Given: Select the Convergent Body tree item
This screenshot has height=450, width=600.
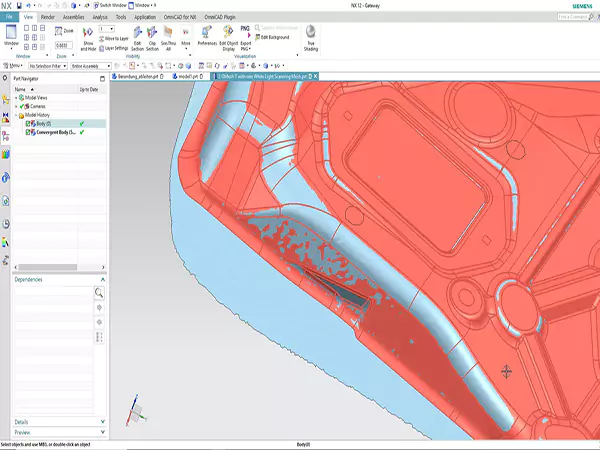Looking at the screenshot, I should tap(56, 132).
